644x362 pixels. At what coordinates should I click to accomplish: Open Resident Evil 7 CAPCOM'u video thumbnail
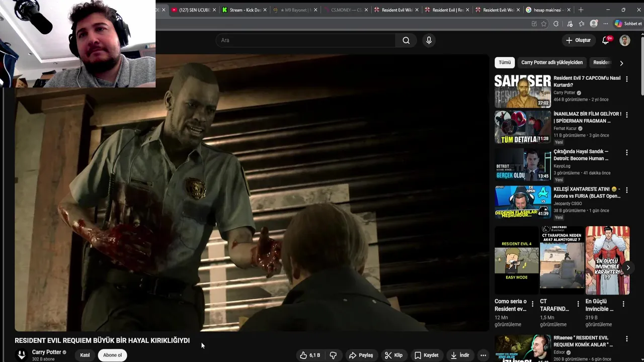tap(523, 91)
